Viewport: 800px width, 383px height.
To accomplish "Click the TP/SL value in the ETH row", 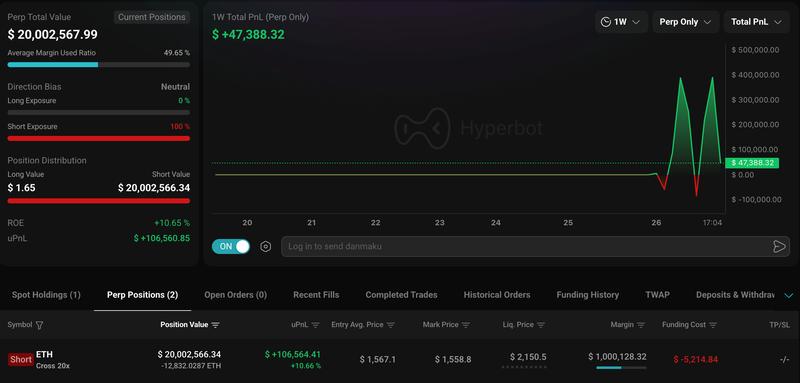I will pos(785,360).
